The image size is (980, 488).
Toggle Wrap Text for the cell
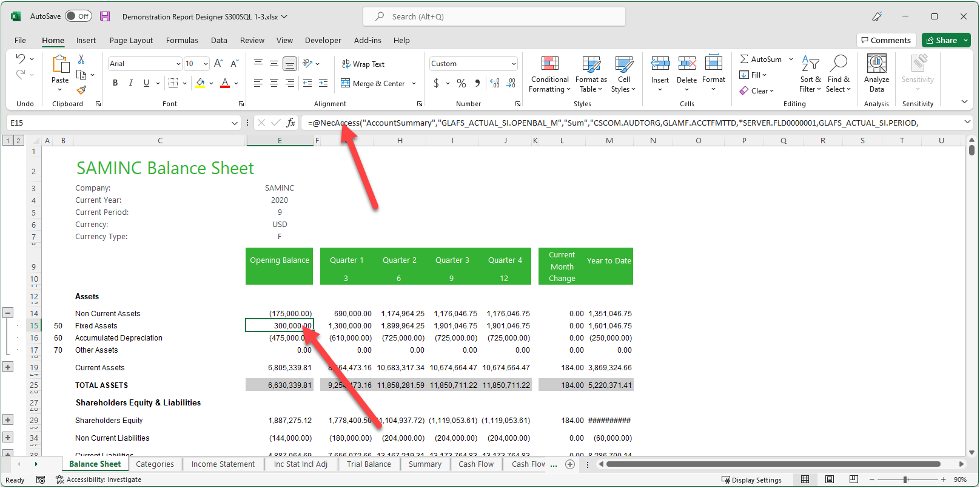pos(363,64)
